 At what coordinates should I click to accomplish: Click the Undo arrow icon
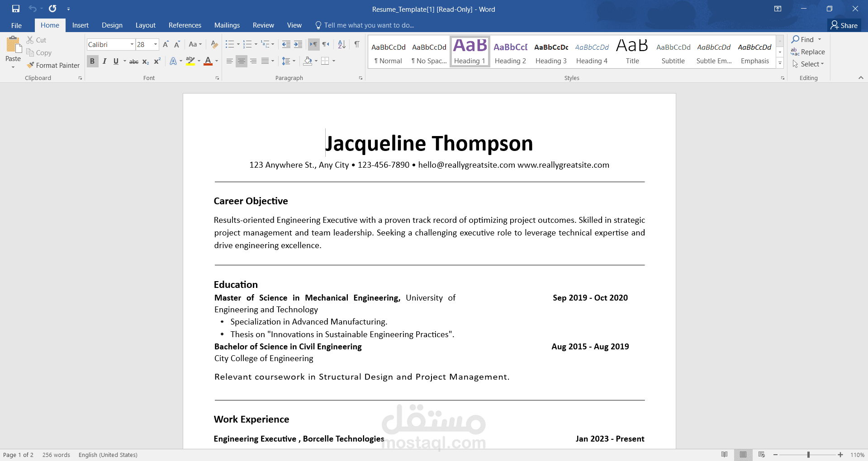point(33,9)
